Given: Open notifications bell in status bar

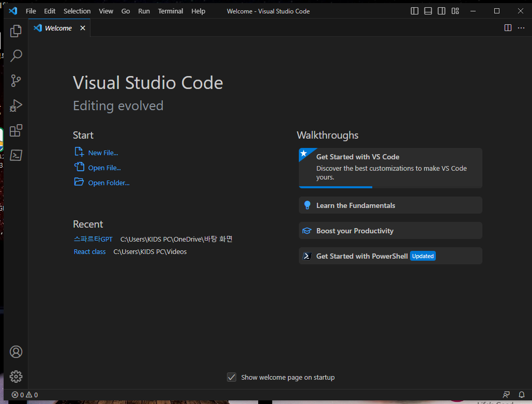Looking at the screenshot, I should point(522,395).
